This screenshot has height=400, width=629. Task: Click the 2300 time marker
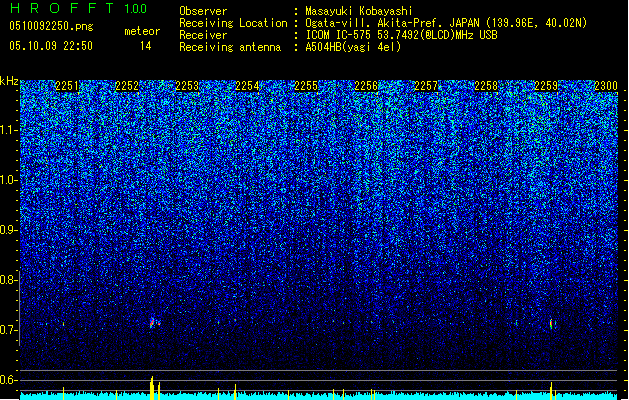coord(606,86)
